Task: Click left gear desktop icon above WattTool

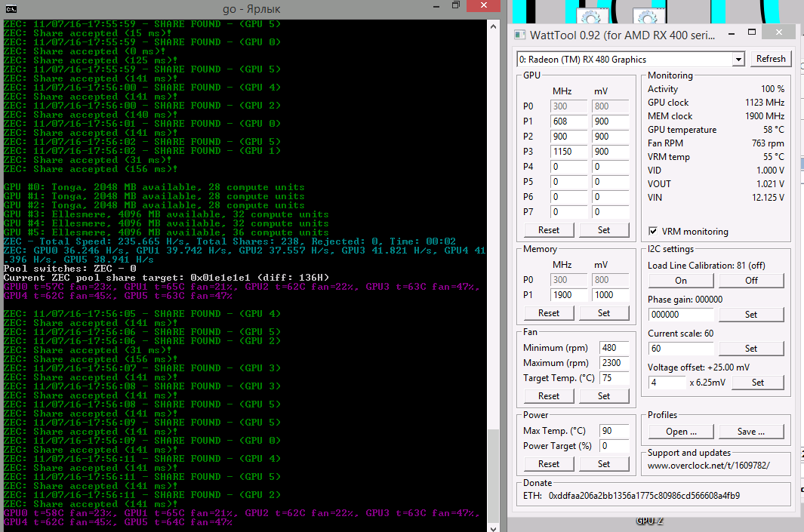Action: [x=590, y=17]
